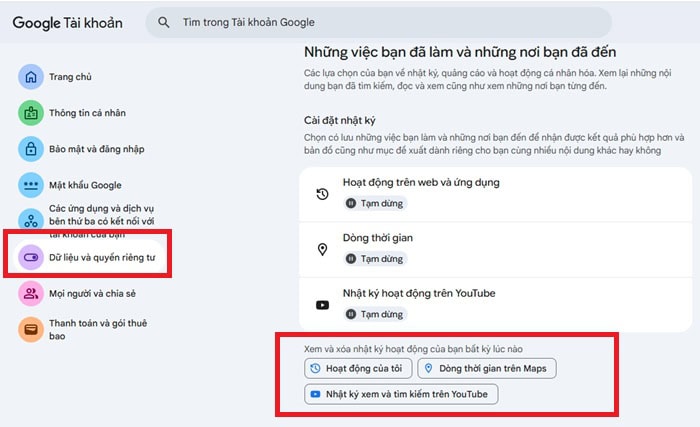
Task: Click the Thông tin cá nhân icon
Action: pos(31,113)
